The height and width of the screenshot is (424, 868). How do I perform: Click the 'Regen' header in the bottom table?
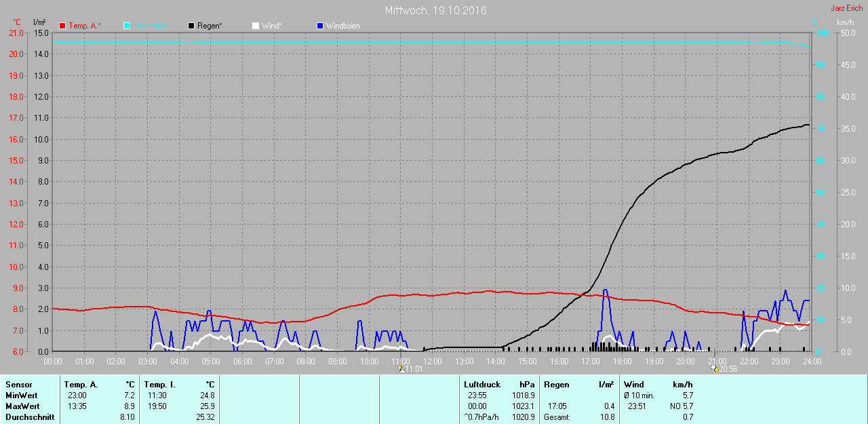pyautogui.click(x=556, y=385)
